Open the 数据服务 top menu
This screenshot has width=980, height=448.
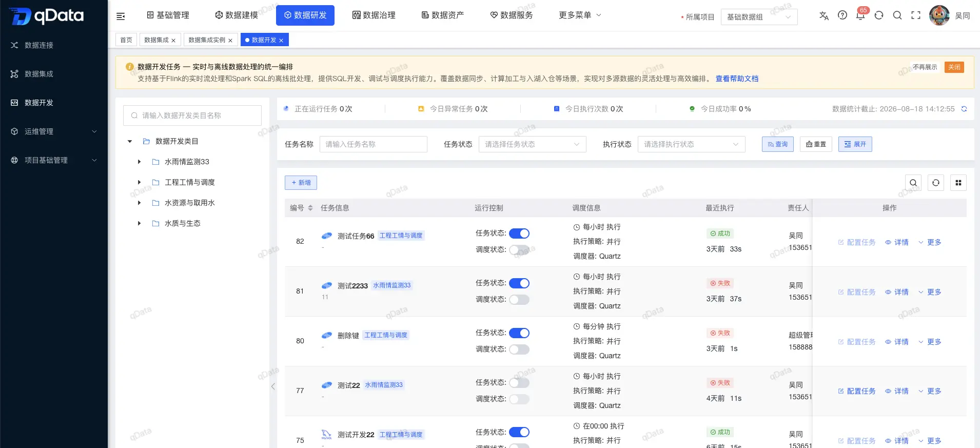512,15
